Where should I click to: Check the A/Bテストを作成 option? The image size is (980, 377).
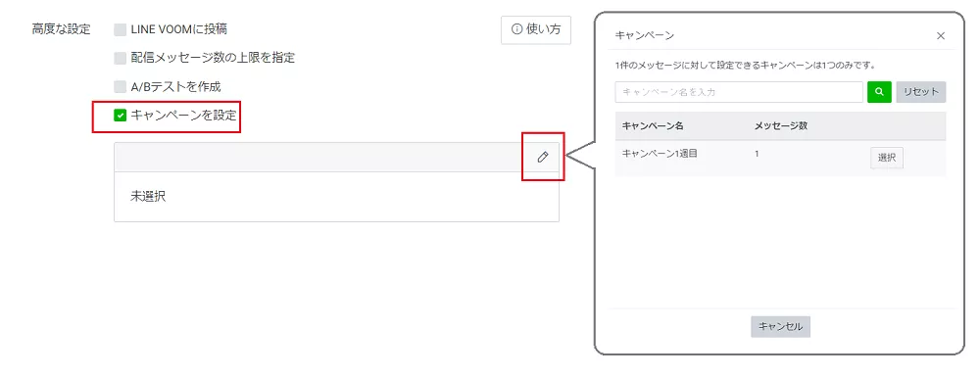[x=120, y=87]
